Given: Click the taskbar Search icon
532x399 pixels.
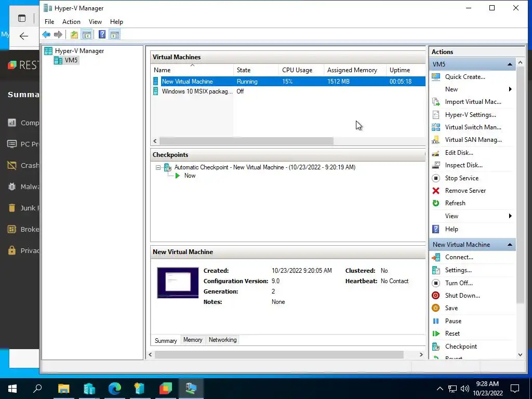Looking at the screenshot, I should 37,389.
